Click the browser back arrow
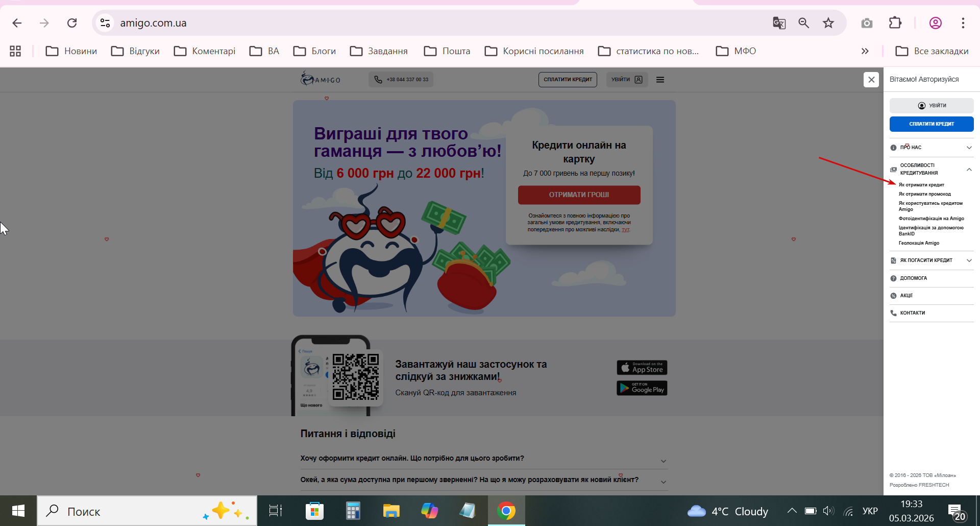The width and height of the screenshot is (980, 526). [17, 23]
